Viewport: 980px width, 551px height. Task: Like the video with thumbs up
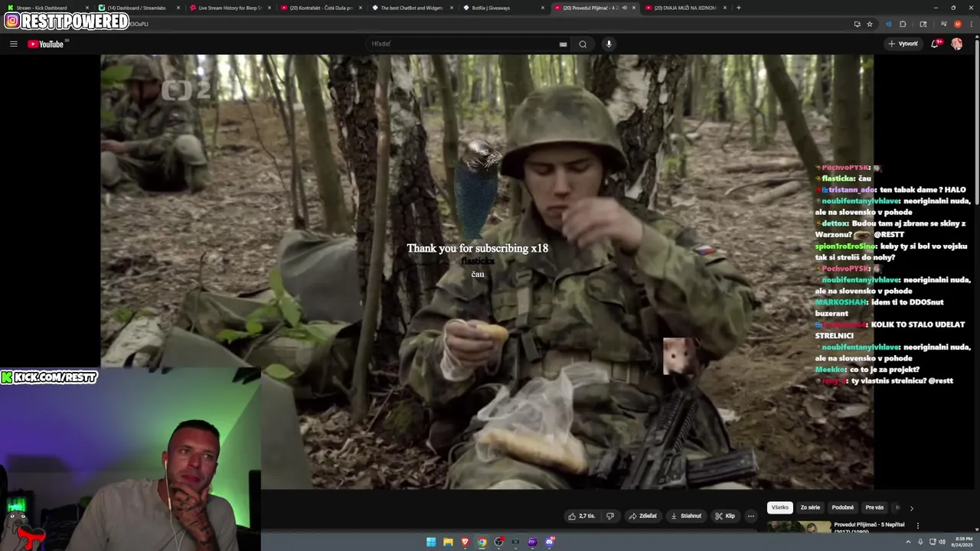click(x=581, y=516)
